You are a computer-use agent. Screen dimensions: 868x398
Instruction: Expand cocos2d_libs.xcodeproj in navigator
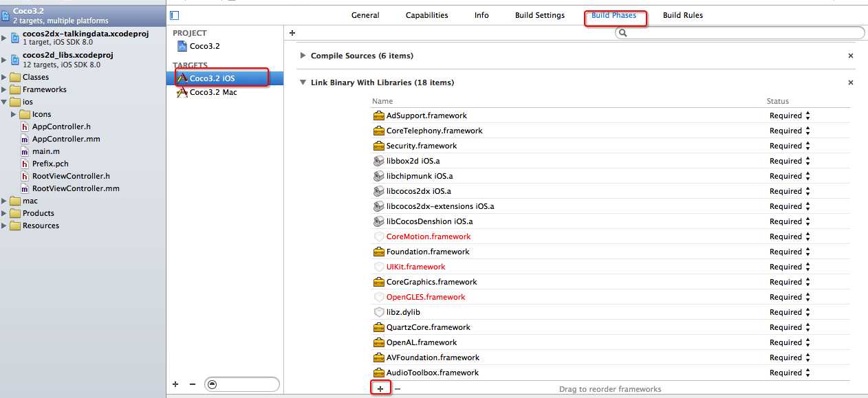(x=5, y=59)
